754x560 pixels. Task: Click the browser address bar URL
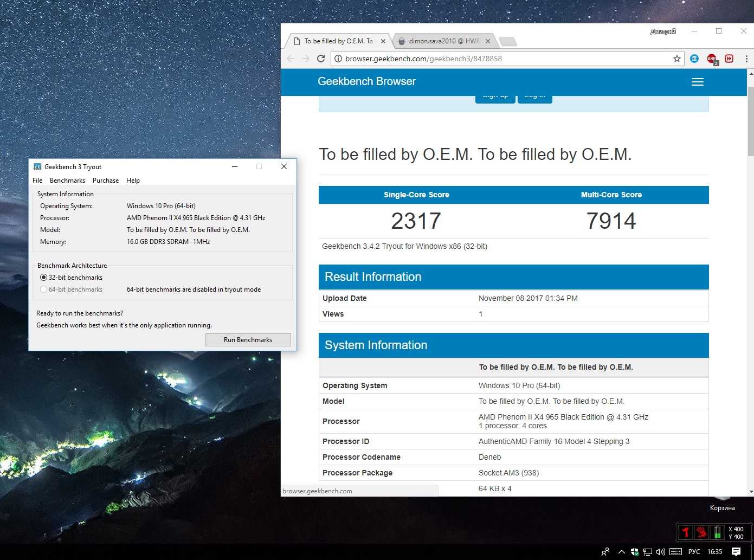(423, 59)
